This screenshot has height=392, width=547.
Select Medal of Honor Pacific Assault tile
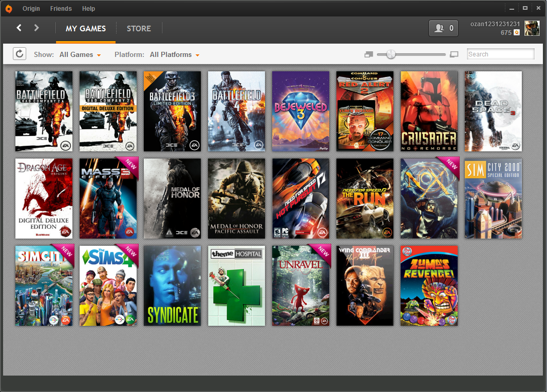[237, 198]
